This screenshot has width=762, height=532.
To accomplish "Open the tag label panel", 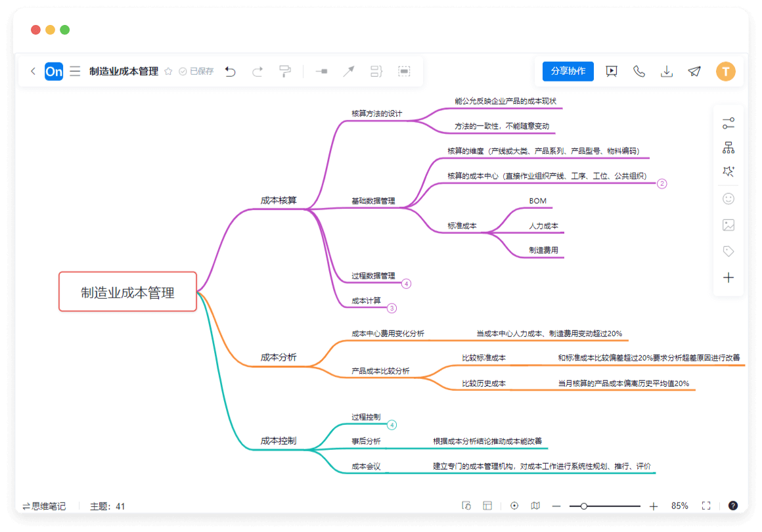I will coord(728,251).
